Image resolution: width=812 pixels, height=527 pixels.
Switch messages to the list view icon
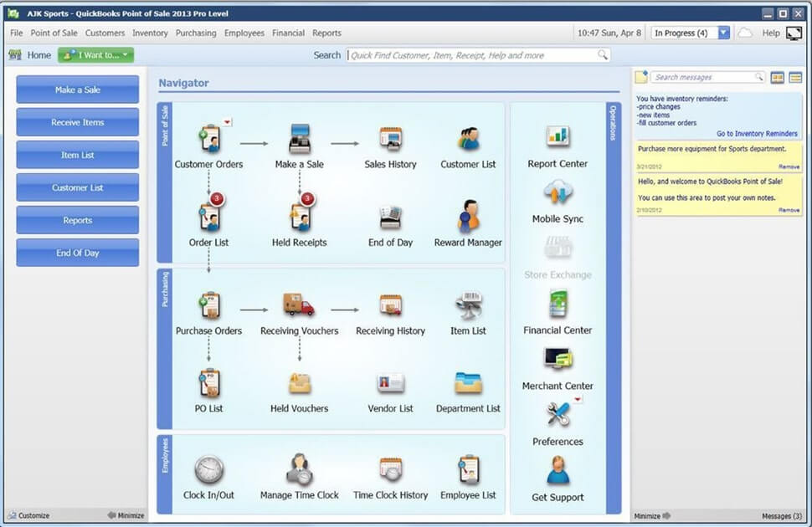click(795, 78)
